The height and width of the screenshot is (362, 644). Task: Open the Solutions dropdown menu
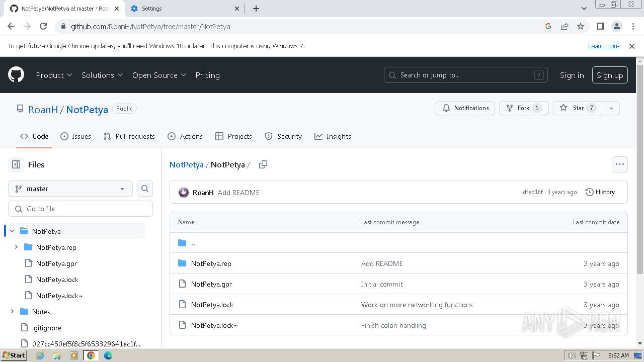[x=102, y=75]
